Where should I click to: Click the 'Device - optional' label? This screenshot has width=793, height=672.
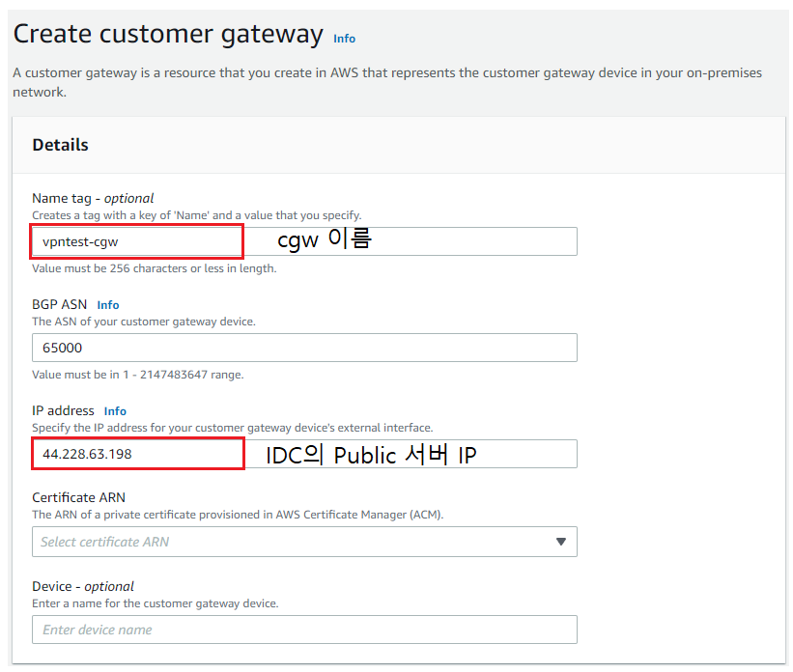pyautogui.click(x=83, y=586)
